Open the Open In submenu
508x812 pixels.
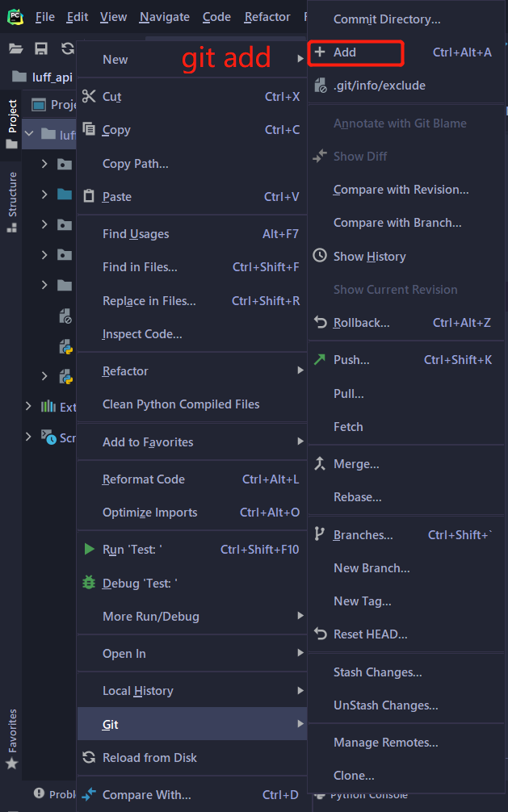tap(191, 654)
